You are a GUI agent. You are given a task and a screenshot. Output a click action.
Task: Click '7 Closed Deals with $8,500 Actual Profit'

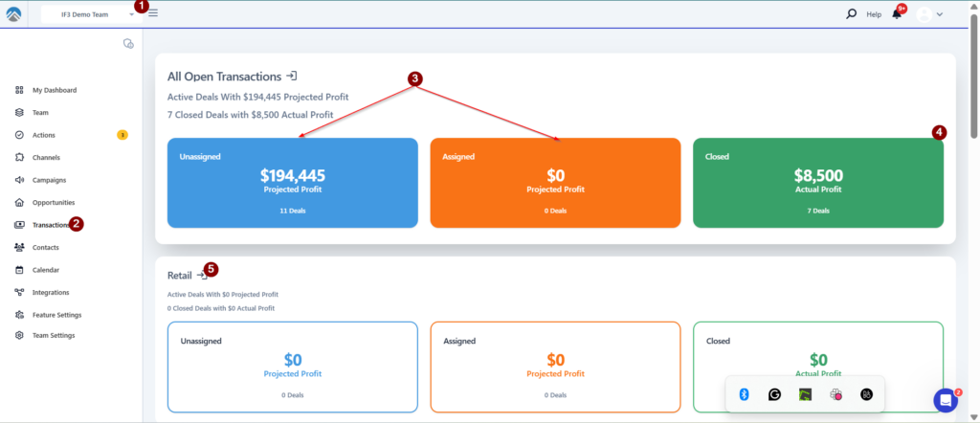[x=250, y=115]
